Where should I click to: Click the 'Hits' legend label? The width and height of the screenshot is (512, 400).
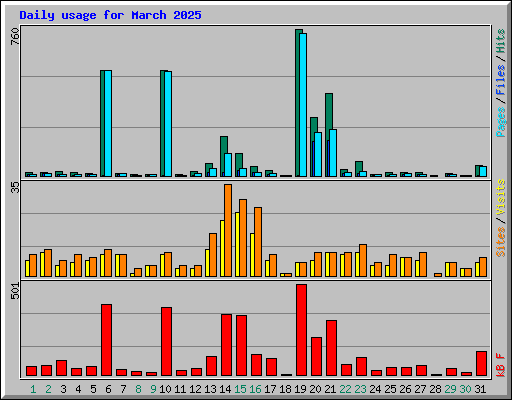tap(500, 41)
